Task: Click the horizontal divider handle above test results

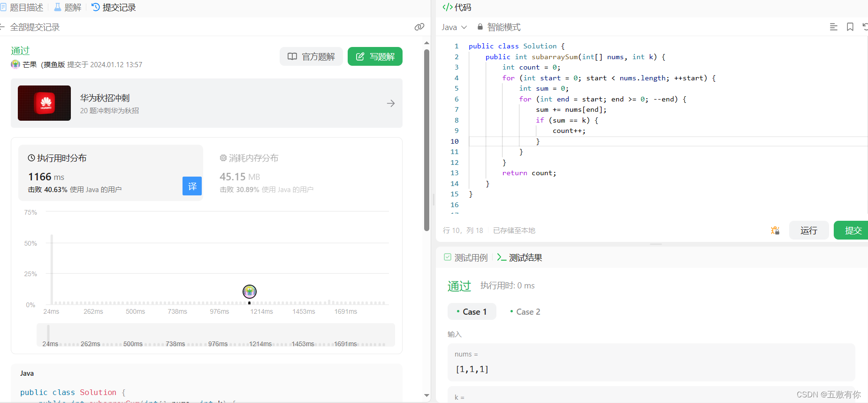Action: click(x=656, y=244)
